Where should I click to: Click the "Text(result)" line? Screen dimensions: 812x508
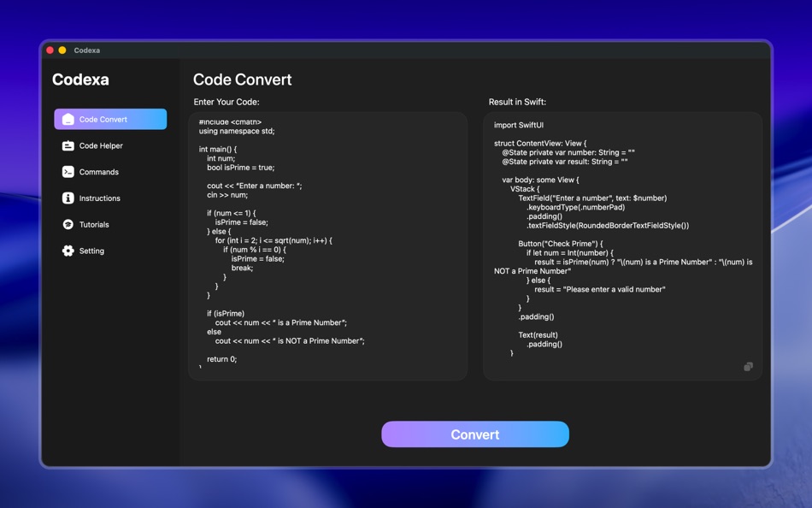538,335
